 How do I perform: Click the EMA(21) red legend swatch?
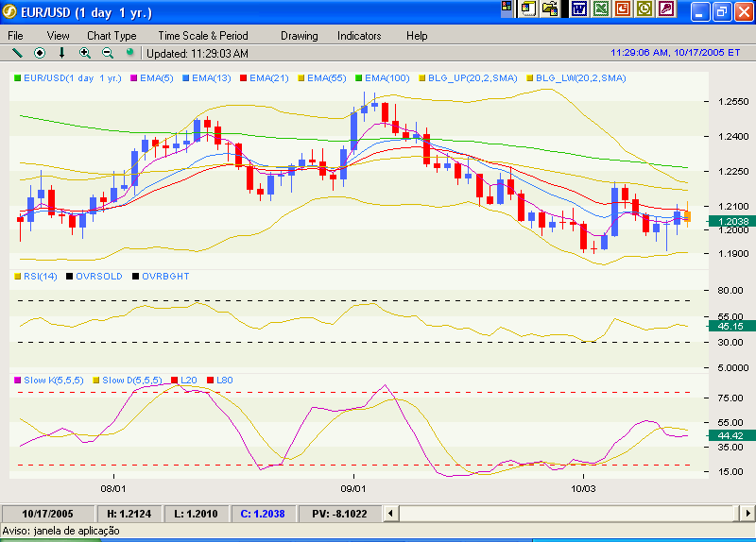pyautogui.click(x=244, y=78)
